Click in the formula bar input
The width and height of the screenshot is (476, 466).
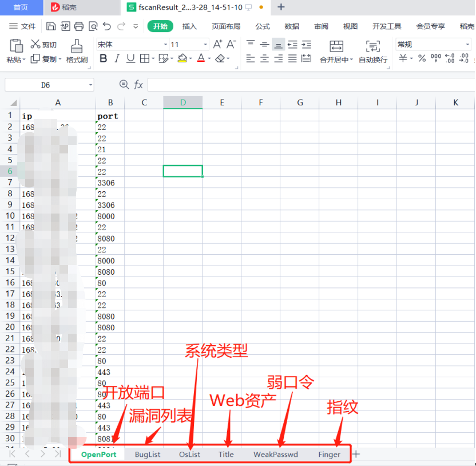click(311, 85)
